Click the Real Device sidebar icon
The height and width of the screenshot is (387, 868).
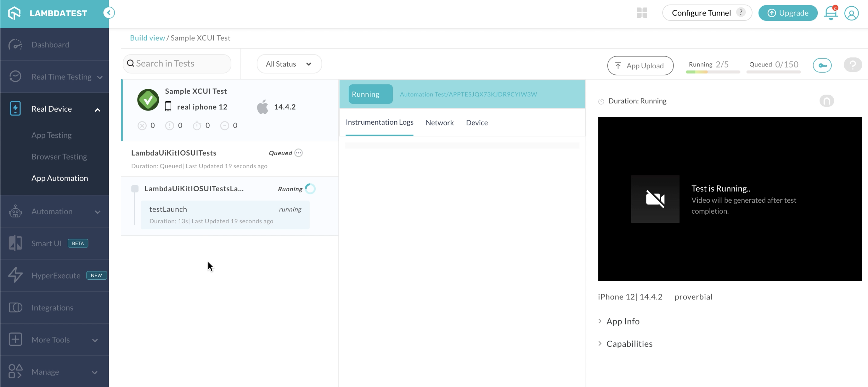pyautogui.click(x=15, y=109)
